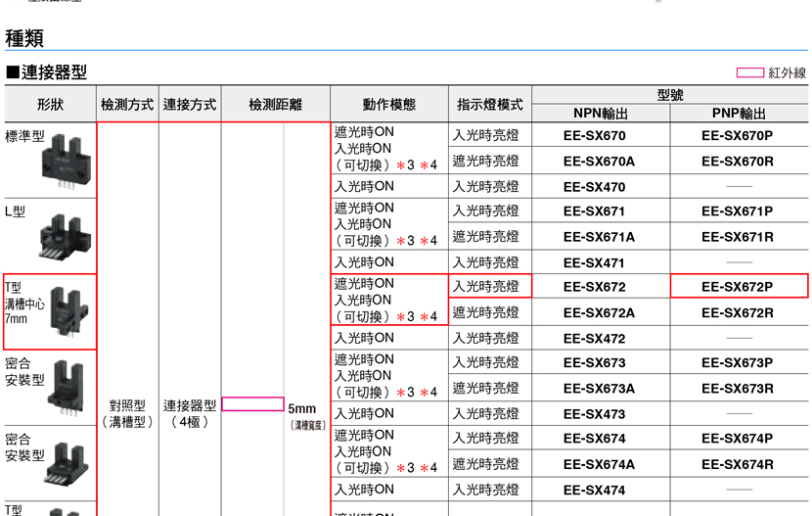Click the 種類 page heading
The width and height of the screenshot is (812, 516).
(24, 38)
